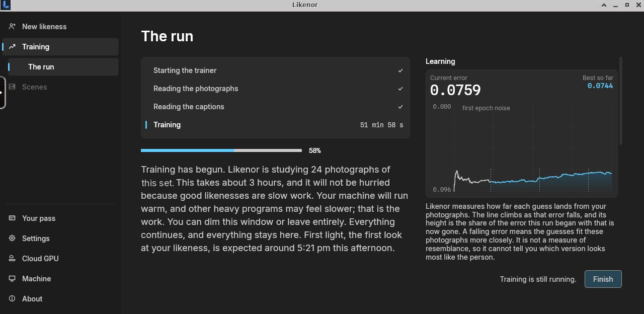The image size is (644, 314).
Task: Click the training progress bar
Action: [x=221, y=150]
